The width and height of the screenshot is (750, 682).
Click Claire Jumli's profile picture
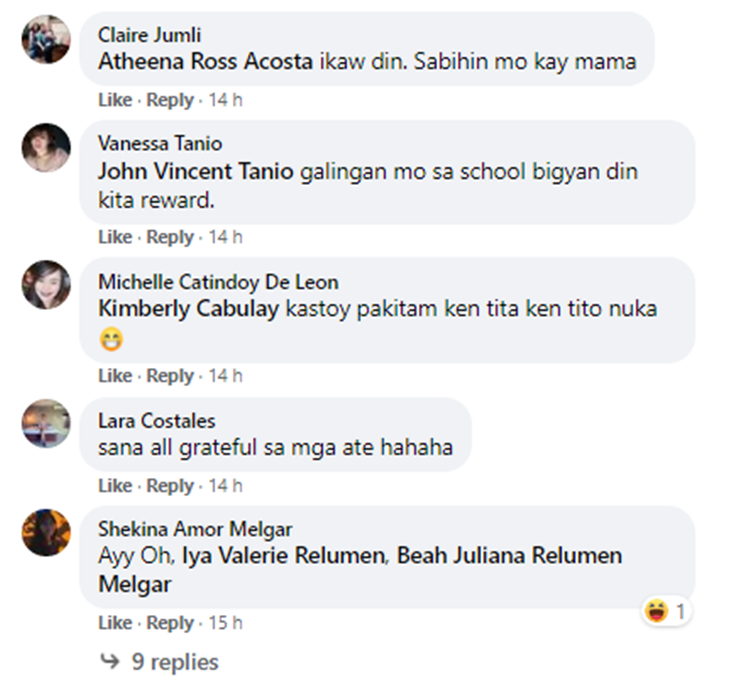46,40
